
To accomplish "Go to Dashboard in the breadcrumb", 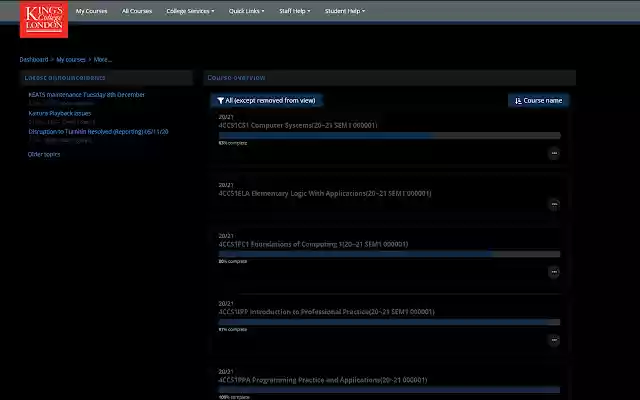I will tap(34, 60).
